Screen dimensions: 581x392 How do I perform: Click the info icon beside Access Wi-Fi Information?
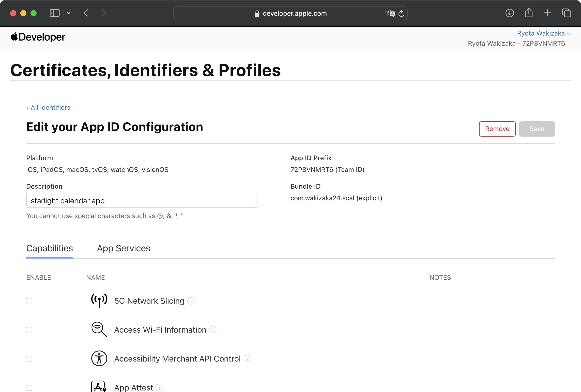213,330
